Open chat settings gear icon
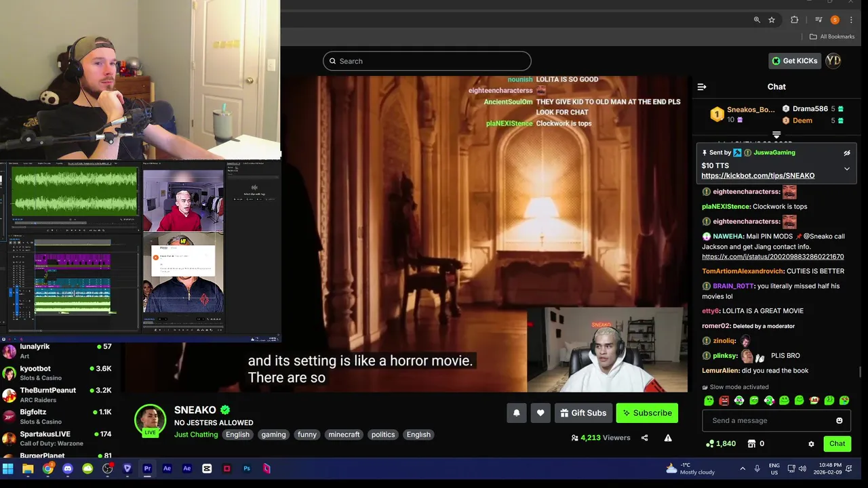 pyautogui.click(x=811, y=444)
